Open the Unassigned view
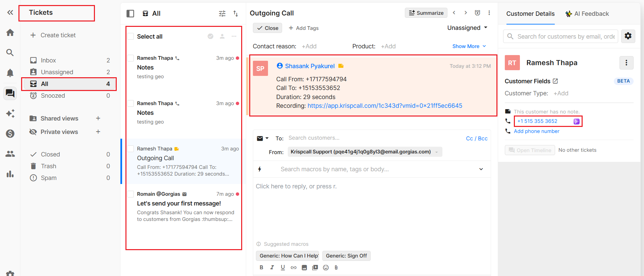 [x=70, y=72]
